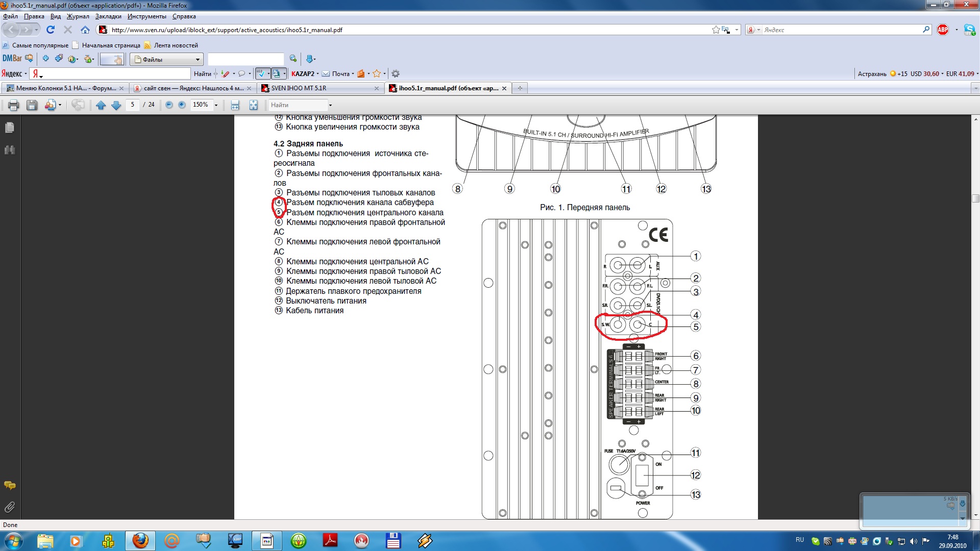Image resolution: width=980 pixels, height=551 pixels.
Task: Toggle the Yandex spell-check button
Action: (261, 73)
